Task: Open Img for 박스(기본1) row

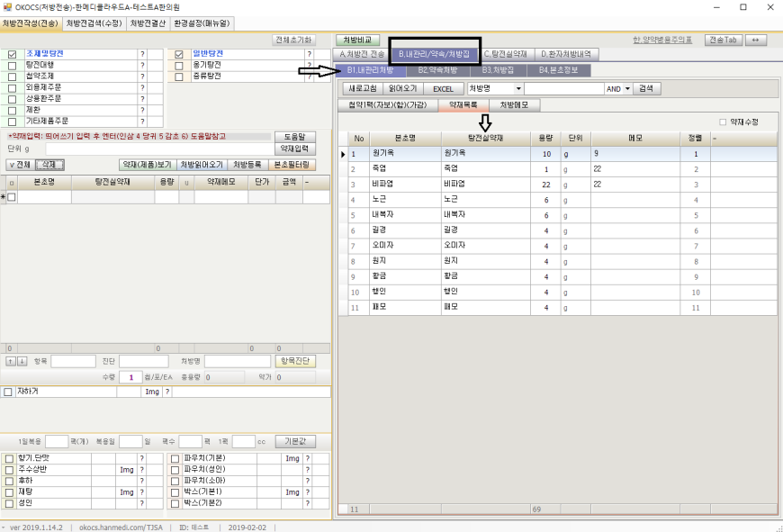Action: click(292, 492)
